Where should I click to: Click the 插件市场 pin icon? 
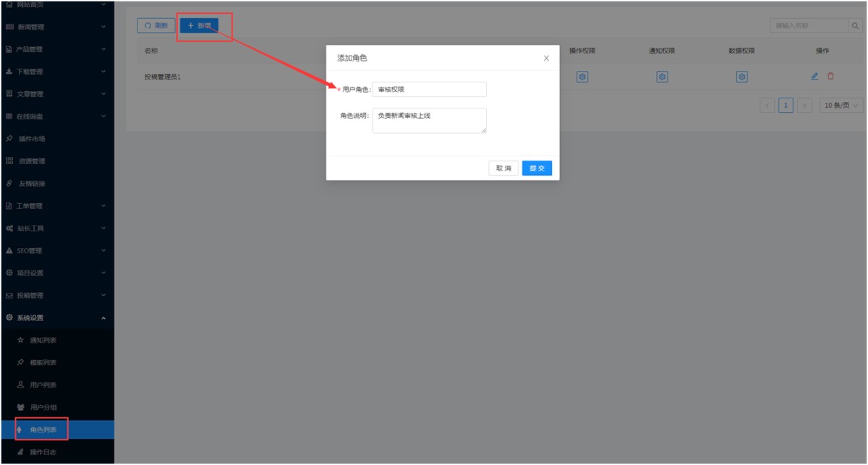[9, 139]
